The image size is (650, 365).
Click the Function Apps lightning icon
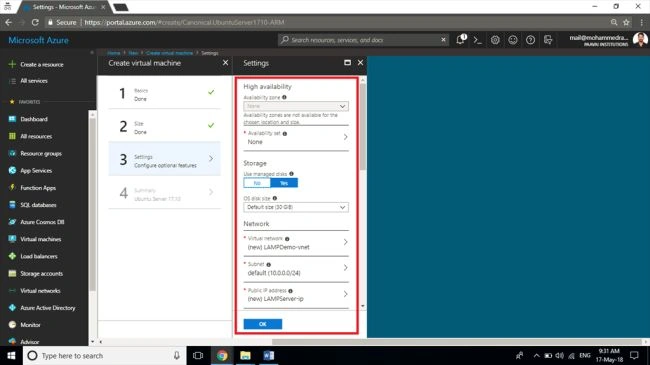pos(12,187)
